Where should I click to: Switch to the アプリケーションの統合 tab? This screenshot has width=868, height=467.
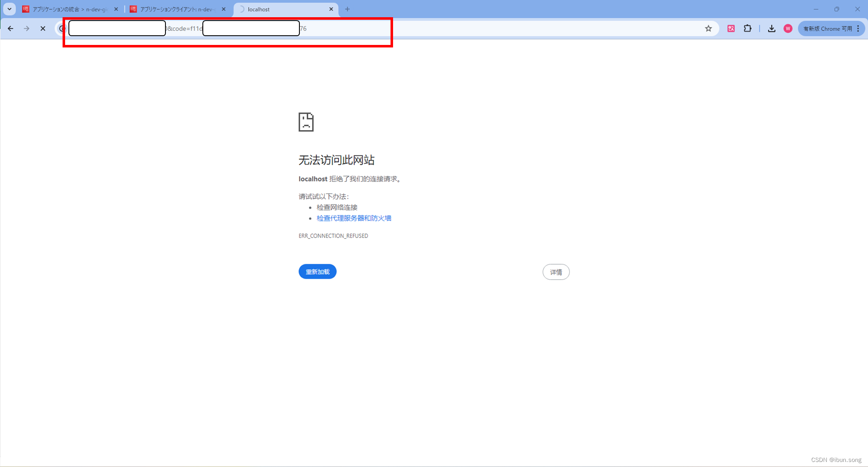click(x=71, y=9)
